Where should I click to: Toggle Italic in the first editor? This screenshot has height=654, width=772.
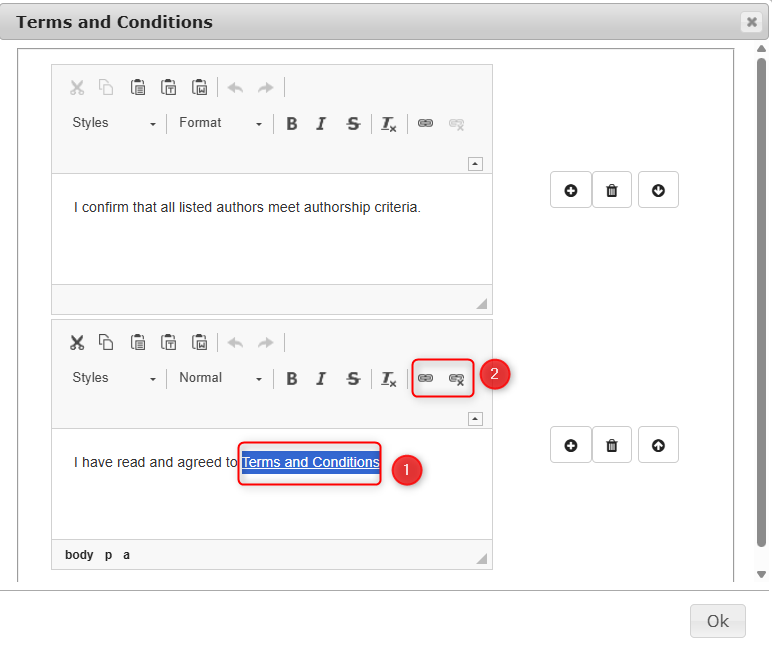pos(321,124)
